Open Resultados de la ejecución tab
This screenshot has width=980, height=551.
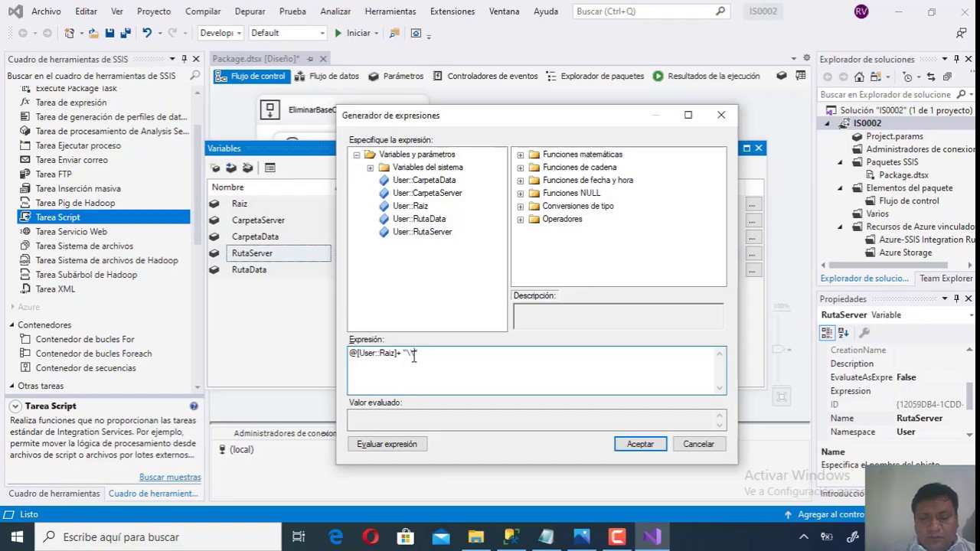[x=706, y=77]
